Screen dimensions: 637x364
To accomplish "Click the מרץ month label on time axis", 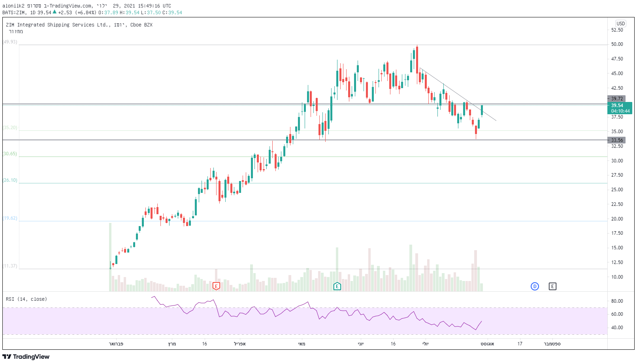I will (x=172, y=344).
